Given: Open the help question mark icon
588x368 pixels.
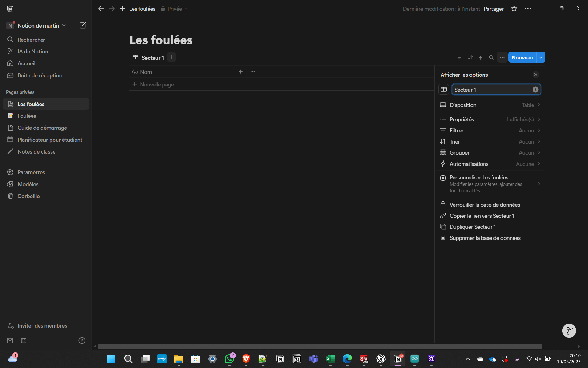Looking at the screenshot, I should click(x=82, y=340).
